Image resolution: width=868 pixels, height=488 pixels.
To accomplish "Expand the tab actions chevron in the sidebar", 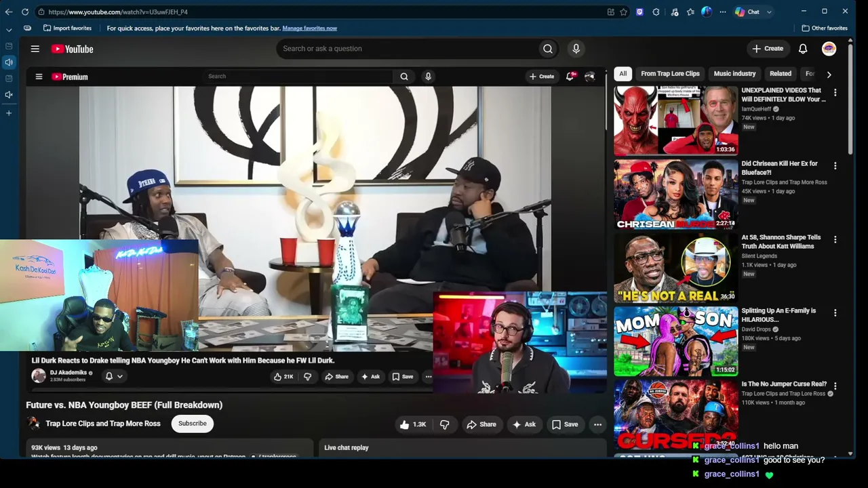I will [9, 30].
